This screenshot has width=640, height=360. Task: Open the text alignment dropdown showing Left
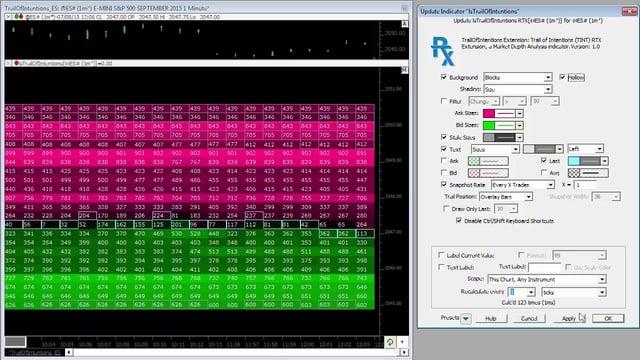[585, 149]
